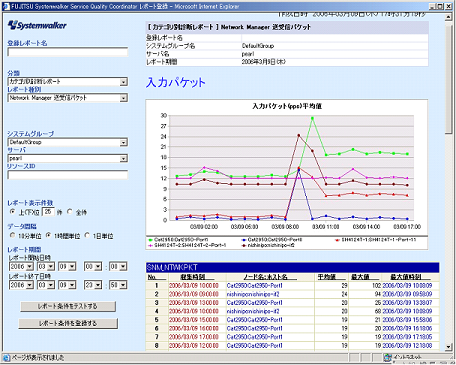The height and width of the screenshot is (365, 456).
Task: Click the time 2006/03/09 17:00:00 in row 7
Action: pos(193,337)
